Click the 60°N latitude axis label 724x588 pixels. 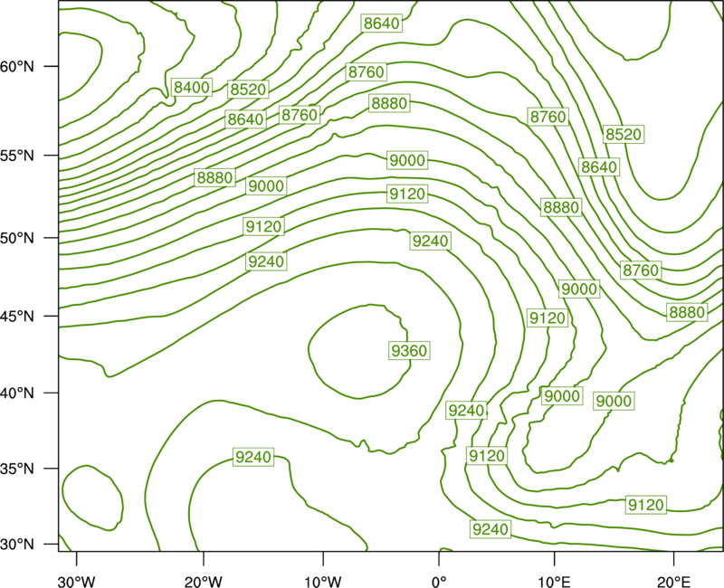point(17,66)
